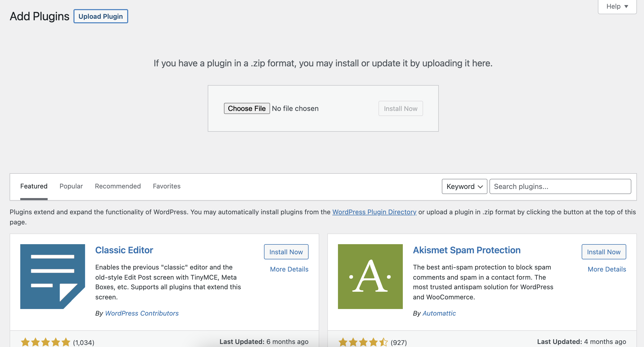Install the Classic Editor plugin
644x347 pixels.
point(286,252)
